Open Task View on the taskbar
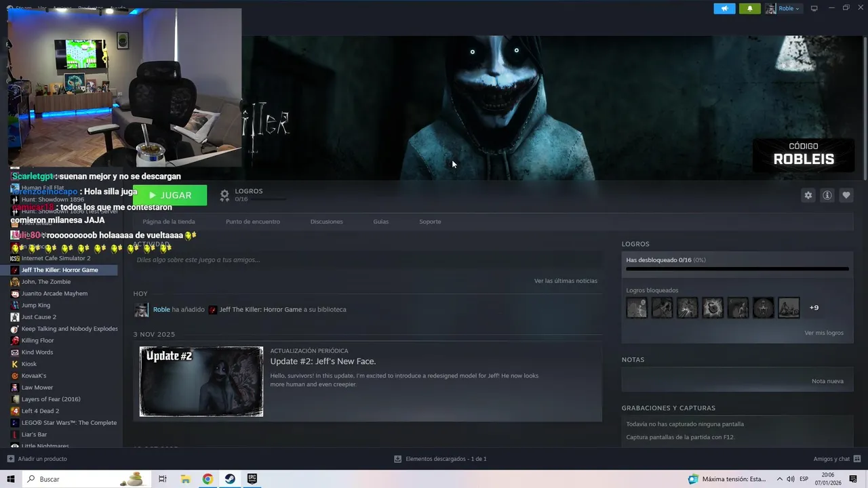The image size is (868, 488). tap(163, 479)
